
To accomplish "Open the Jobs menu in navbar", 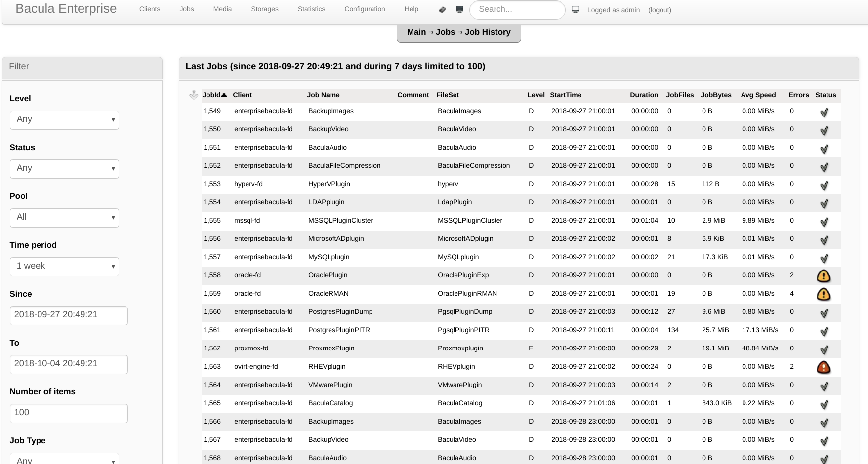I will 187,9.
